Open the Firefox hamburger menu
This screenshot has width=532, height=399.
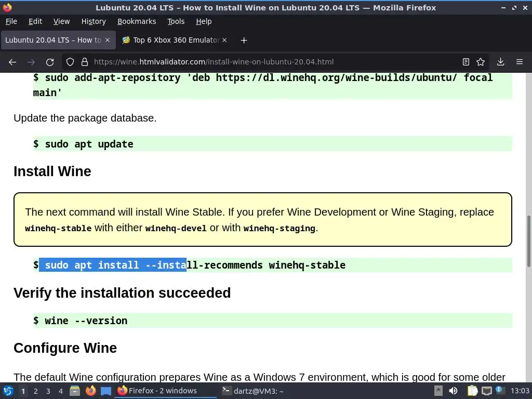[x=520, y=62]
